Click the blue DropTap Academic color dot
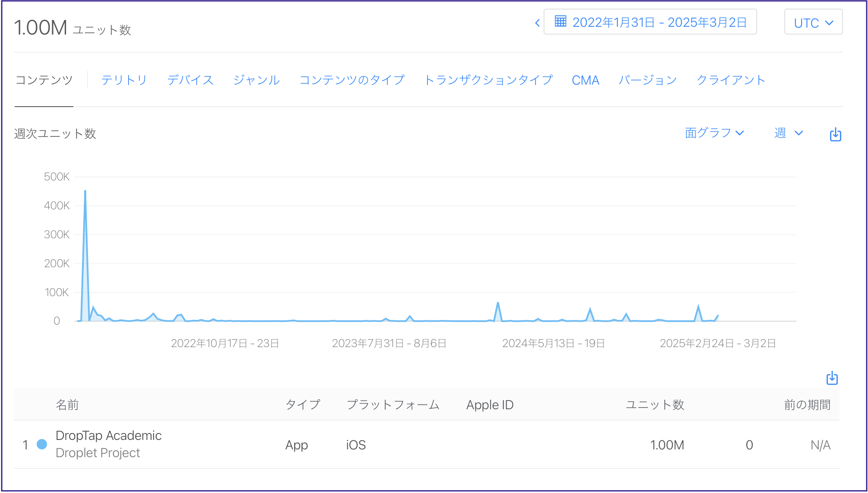This screenshot has width=868, height=493. pyautogui.click(x=42, y=444)
